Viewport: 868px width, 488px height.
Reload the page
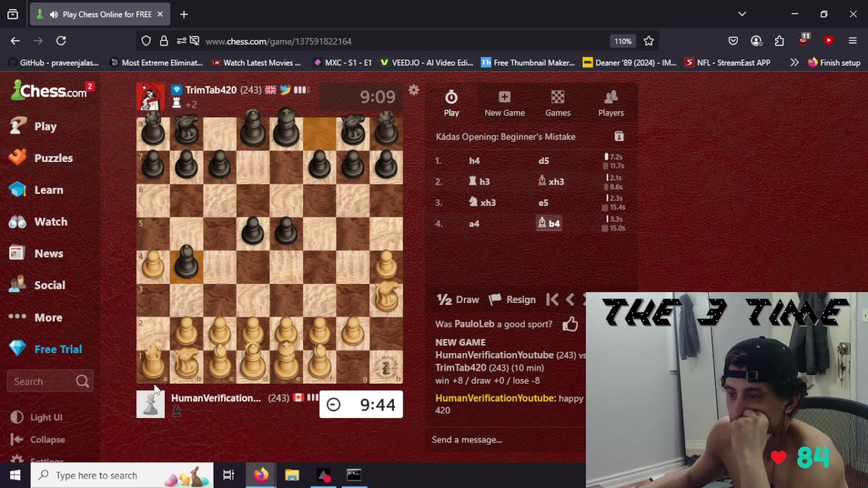click(x=61, y=41)
